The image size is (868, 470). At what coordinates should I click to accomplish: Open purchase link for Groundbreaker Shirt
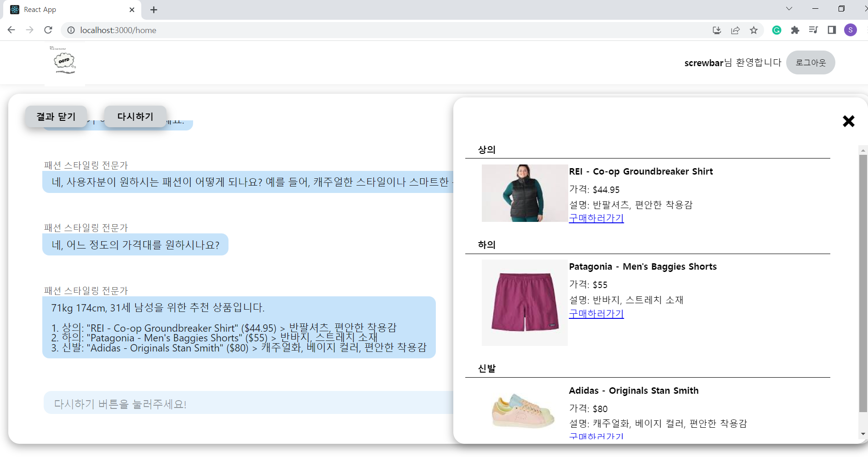coord(596,218)
